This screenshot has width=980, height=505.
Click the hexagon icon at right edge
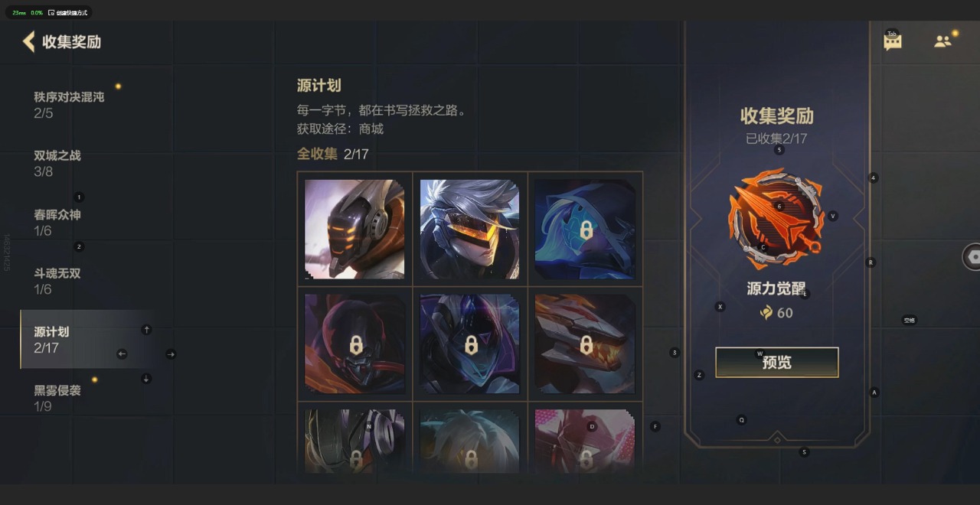click(x=972, y=257)
